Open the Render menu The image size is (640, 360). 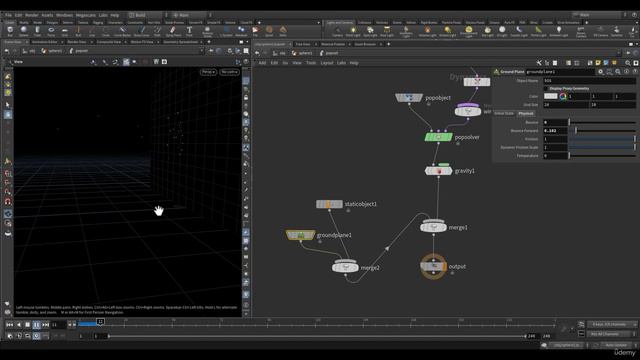click(31, 15)
